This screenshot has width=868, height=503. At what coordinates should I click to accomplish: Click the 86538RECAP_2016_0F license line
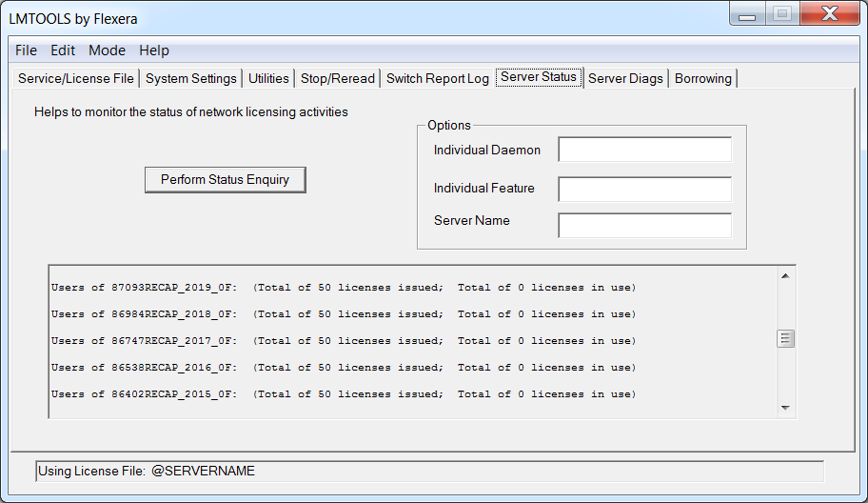(x=344, y=368)
